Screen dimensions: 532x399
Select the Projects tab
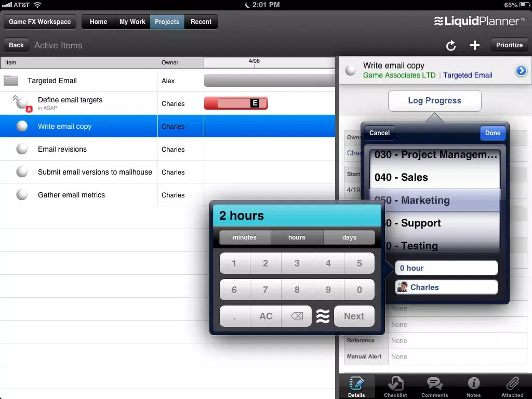(167, 22)
